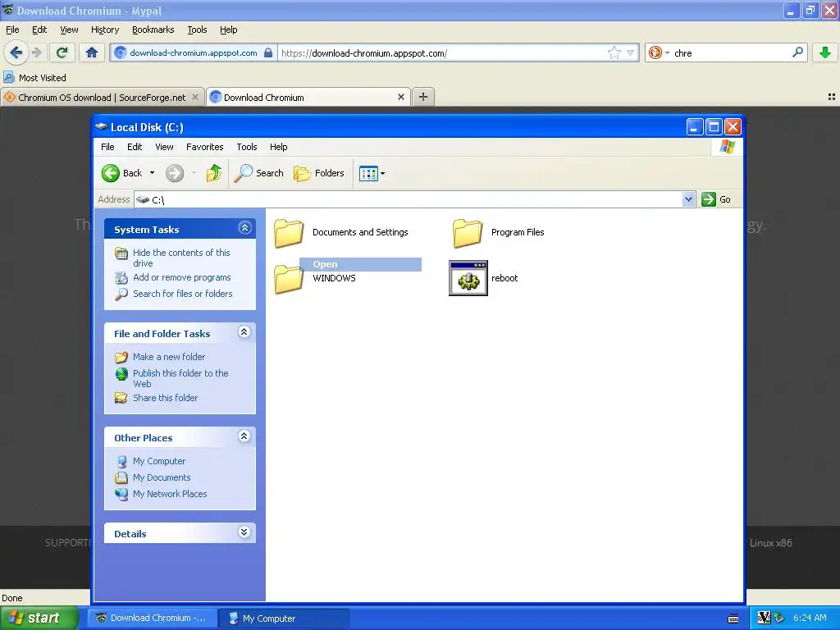Click the Open context menu entry

(x=361, y=264)
